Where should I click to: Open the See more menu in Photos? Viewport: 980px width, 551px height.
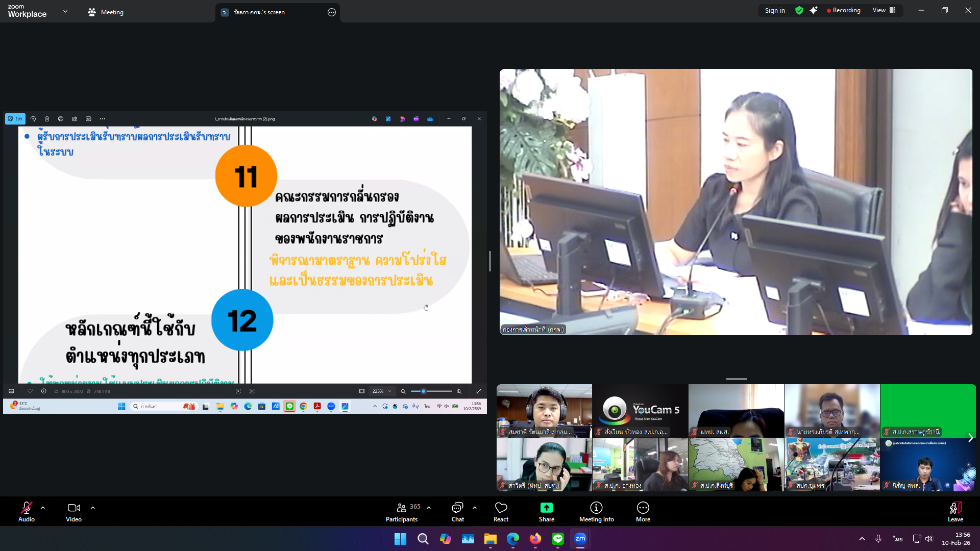[102, 118]
